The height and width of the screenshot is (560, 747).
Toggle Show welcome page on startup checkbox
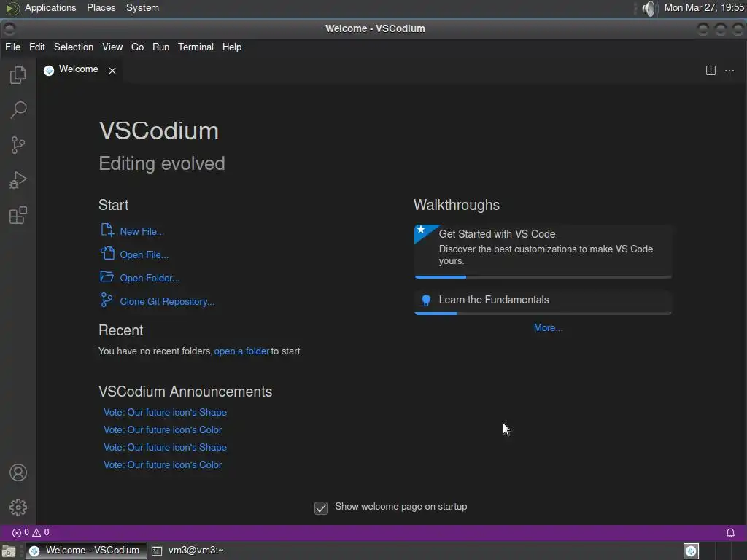321,508
